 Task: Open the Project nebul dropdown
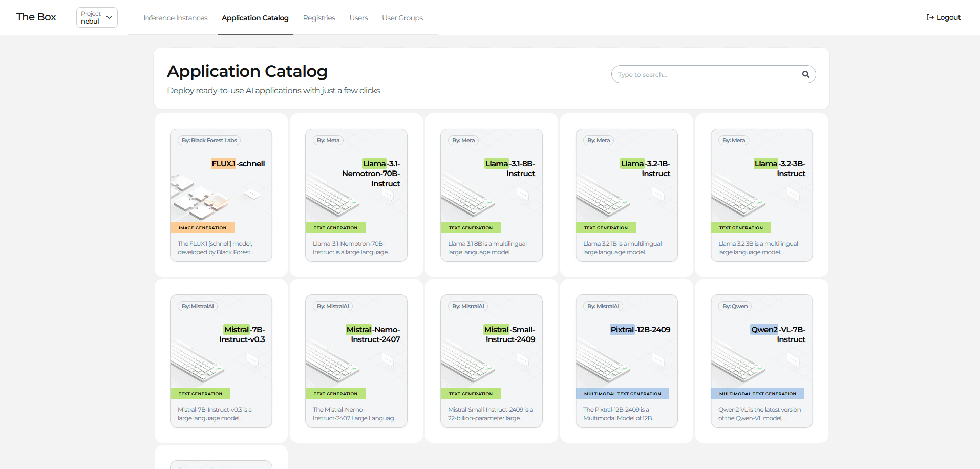click(x=96, y=17)
